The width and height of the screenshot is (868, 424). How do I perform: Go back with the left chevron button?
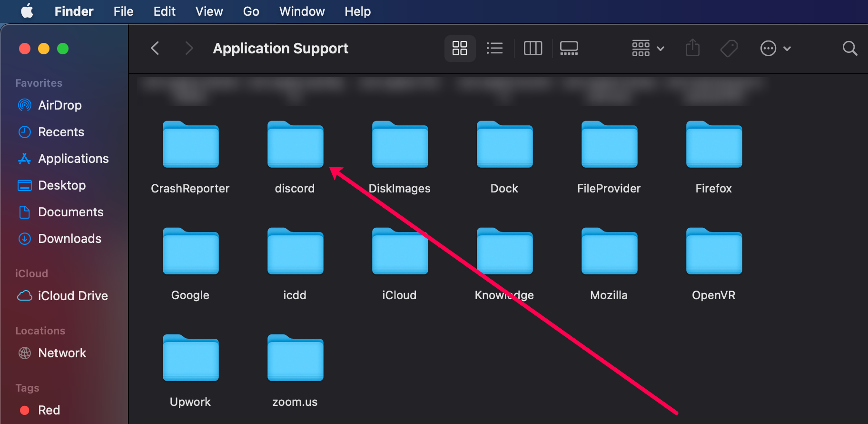tap(155, 48)
